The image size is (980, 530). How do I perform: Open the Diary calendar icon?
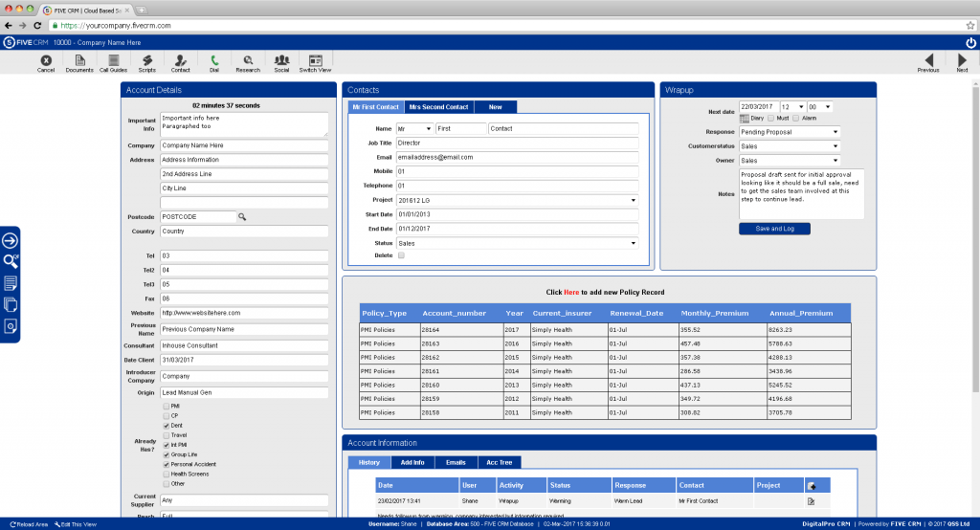pyautogui.click(x=745, y=118)
